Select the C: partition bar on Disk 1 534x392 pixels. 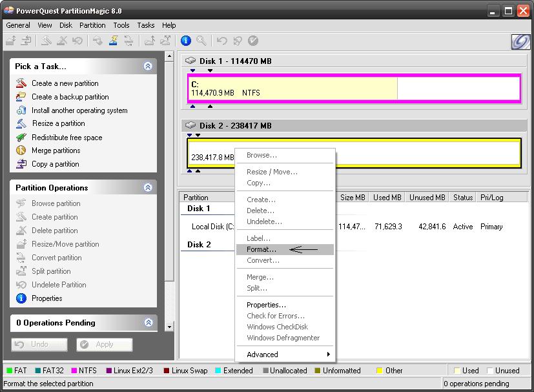click(x=354, y=88)
